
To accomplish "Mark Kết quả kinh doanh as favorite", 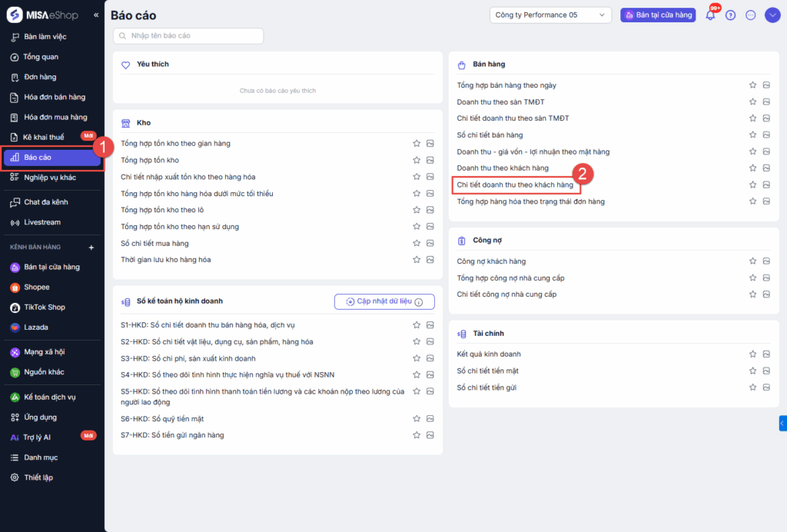I will click(x=753, y=354).
